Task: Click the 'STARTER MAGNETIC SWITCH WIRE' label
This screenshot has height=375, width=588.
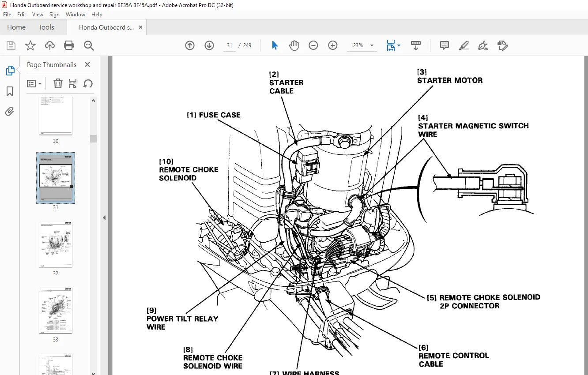Action: coord(473,130)
